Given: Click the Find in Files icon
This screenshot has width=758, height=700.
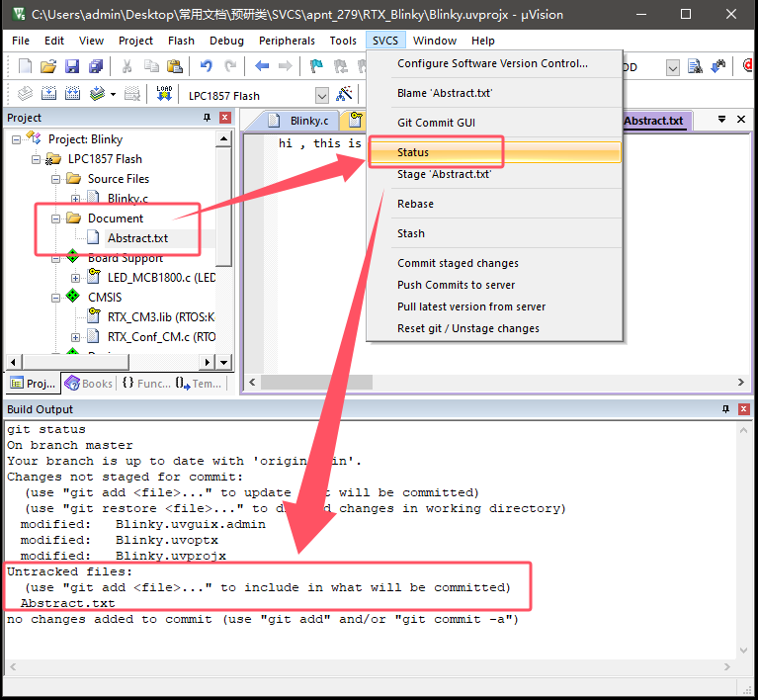Looking at the screenshot, I should [694, 67].
